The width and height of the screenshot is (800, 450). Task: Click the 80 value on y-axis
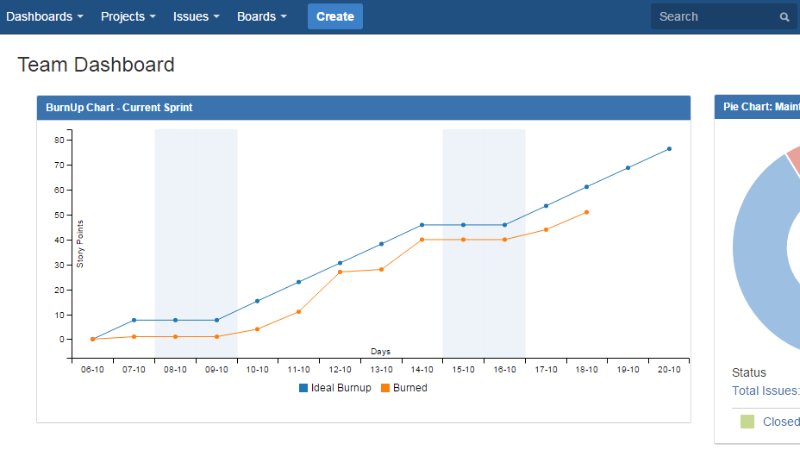coord(59,140)
